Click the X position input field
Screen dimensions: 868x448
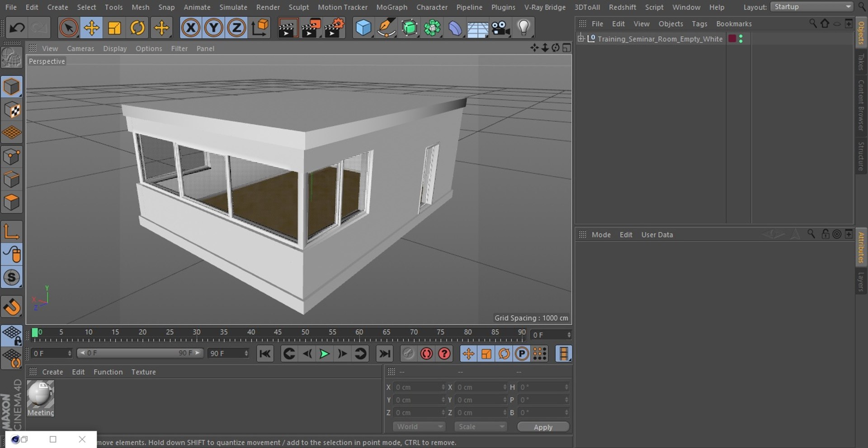pos(419,387)
